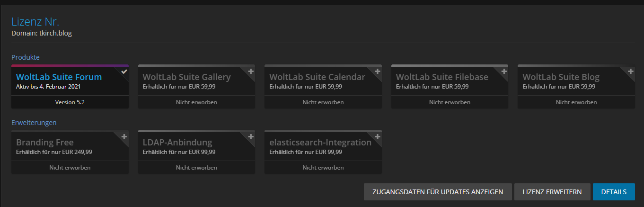Click Nicht erworben under elasticsearch-Integration
Viewport: 644px width, 207px height.
[x=323, y=168]
